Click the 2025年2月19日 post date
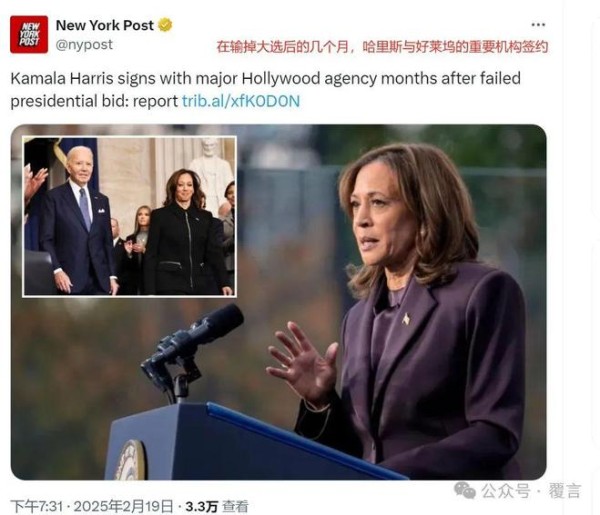 pyautogui.click(x=124, y=506)
